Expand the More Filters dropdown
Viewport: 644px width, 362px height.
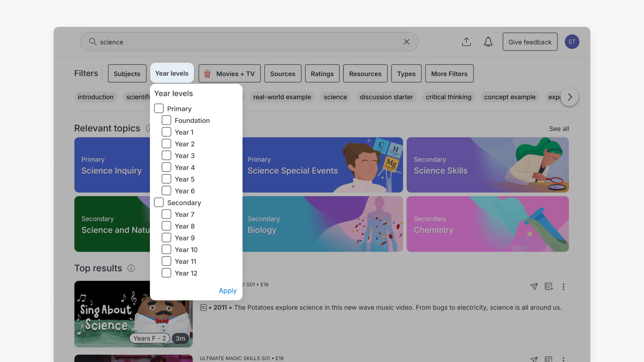point(449,74)
